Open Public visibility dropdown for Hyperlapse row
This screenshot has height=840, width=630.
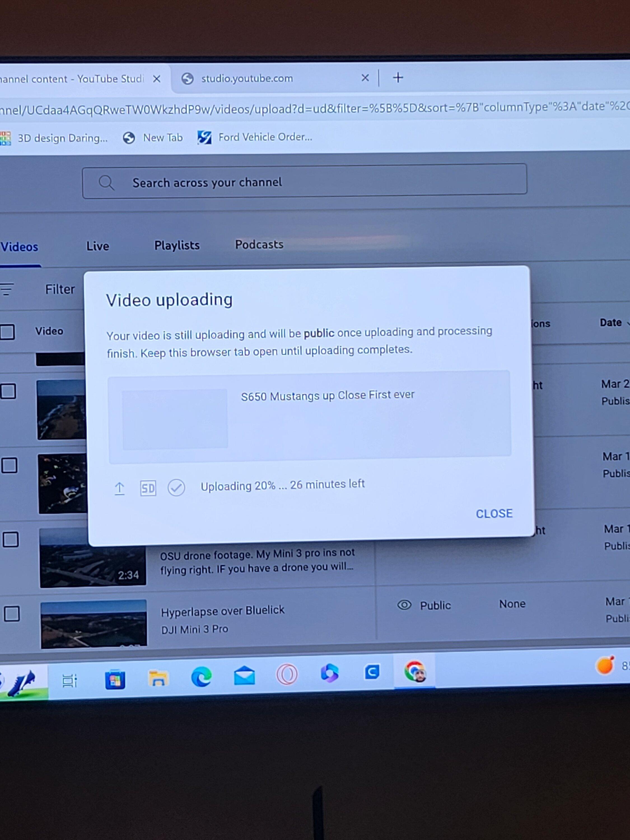click(435, 605)
